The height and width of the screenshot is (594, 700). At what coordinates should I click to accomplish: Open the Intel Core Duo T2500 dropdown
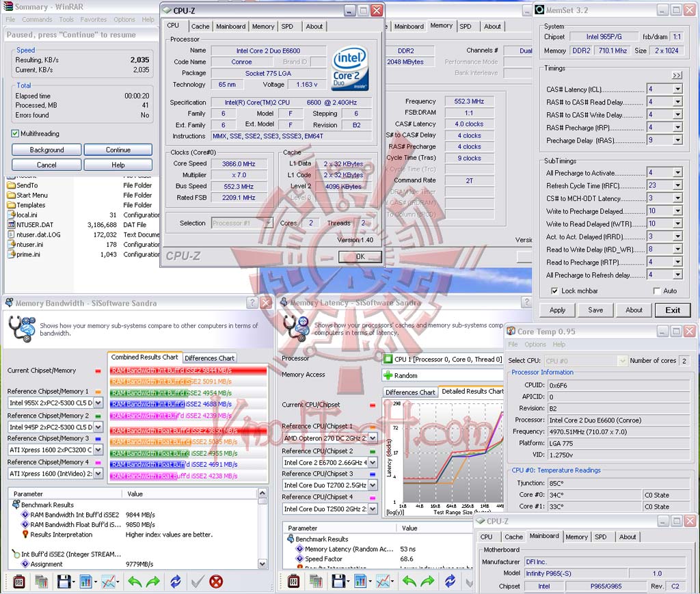point(373,509)
